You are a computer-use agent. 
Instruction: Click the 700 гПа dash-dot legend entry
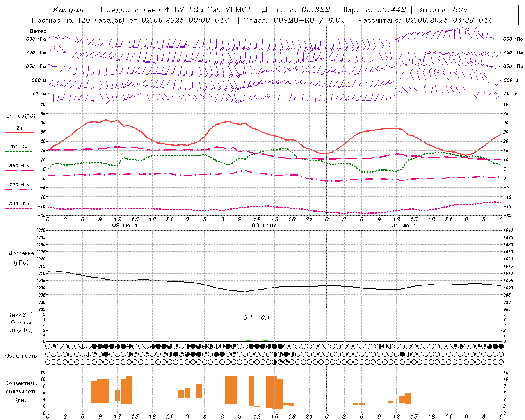tap(19, 187)
